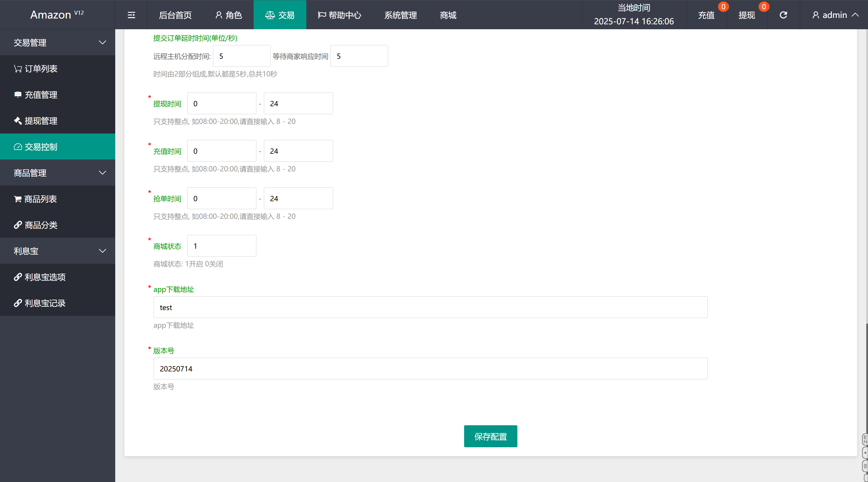
Task: Click the 充值 notification link
Action: coord(706,15)
